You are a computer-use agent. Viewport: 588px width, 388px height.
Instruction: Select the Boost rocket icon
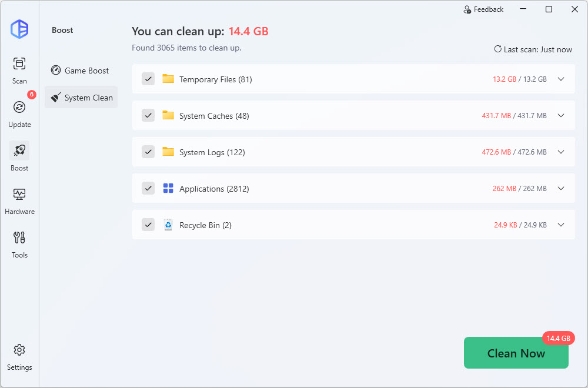click(19, 151)
